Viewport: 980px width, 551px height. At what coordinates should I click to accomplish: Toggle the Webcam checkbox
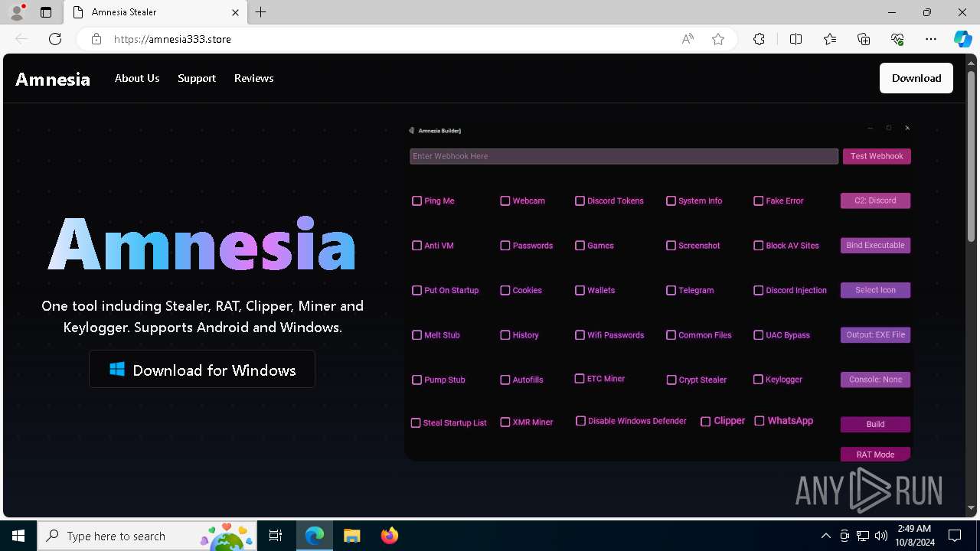505,201
